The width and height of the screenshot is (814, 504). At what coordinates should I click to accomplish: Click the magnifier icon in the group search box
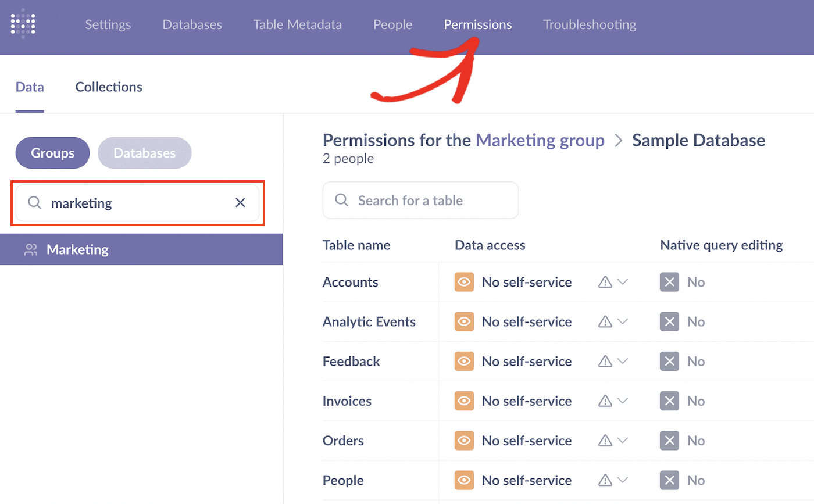(x=34, y=202)
